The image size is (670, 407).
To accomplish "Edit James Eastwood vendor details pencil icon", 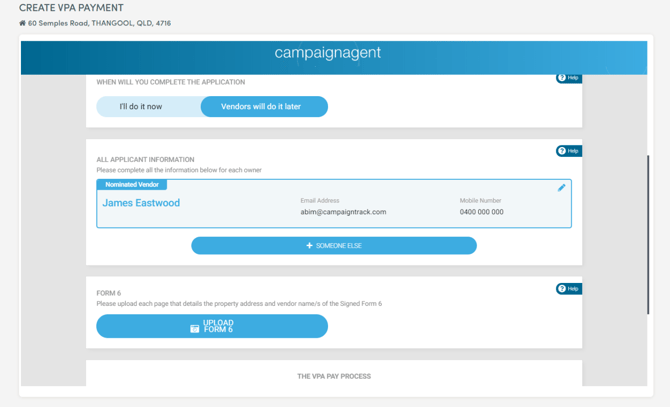I will tap(561, 188).
